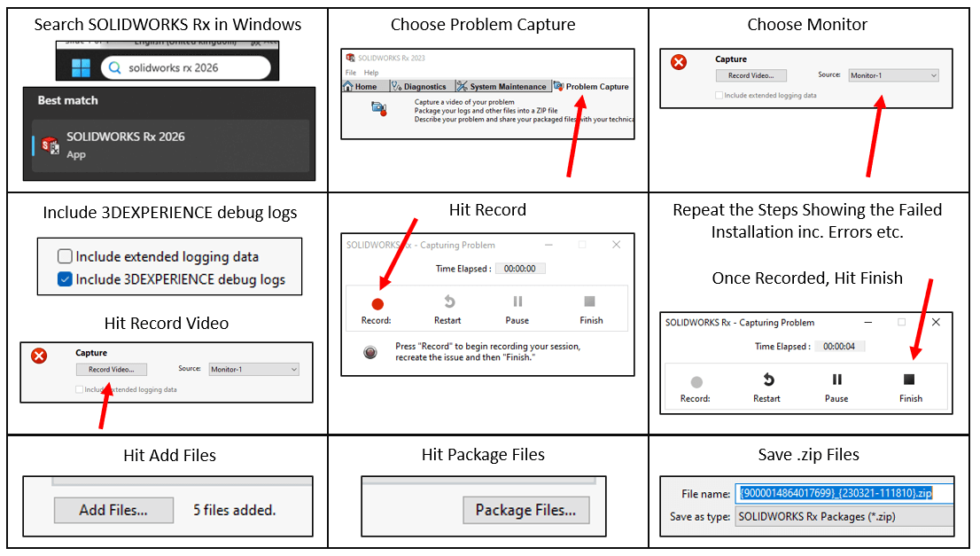The height and width of the screenshot is (556, 980).
Task: Click the Add Files... button
Action: pos(113,510)
